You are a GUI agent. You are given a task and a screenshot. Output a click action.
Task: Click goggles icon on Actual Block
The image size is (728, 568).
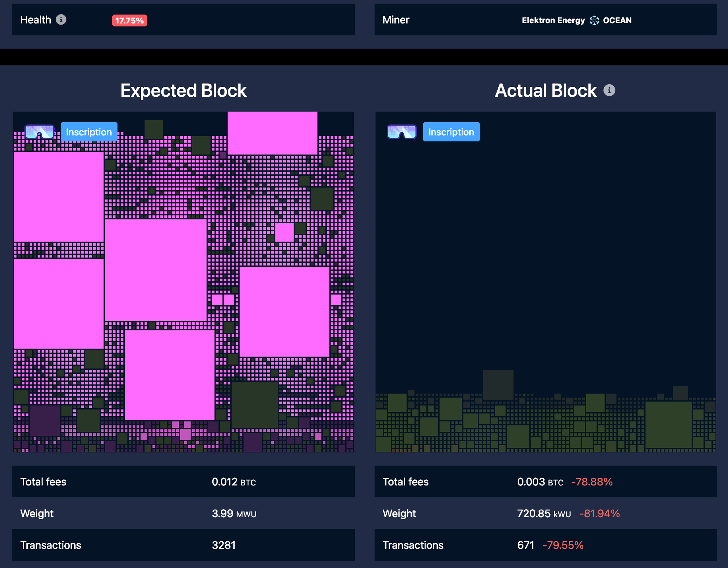tap(402, 132)
